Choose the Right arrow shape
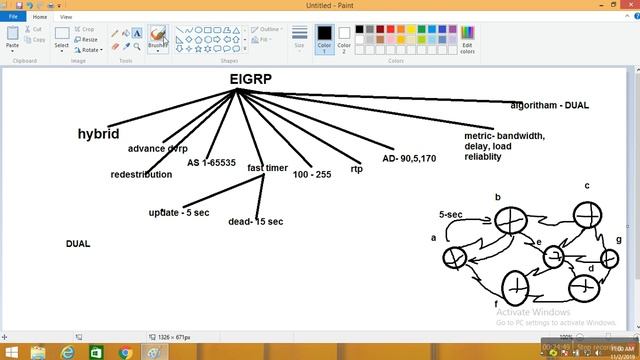The image size is (640, 360). (217, 40)
